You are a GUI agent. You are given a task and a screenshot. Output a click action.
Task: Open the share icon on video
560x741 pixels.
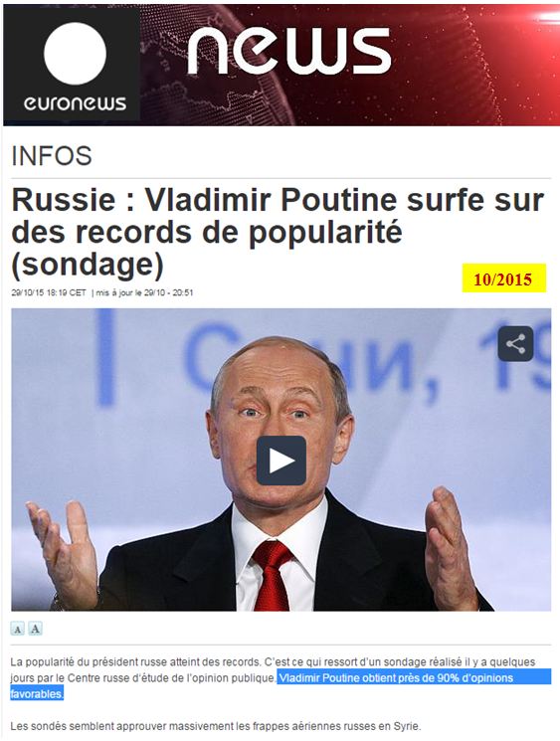click(x=515, y=343)
